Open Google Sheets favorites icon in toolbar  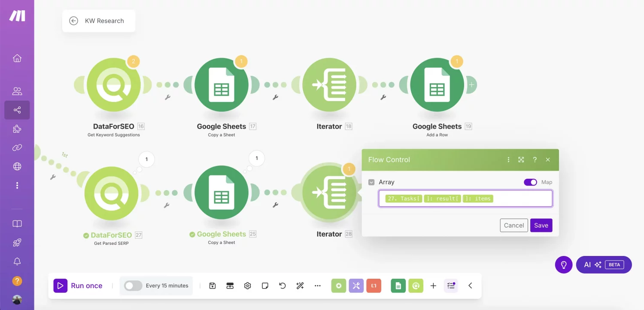pos(398,286)
